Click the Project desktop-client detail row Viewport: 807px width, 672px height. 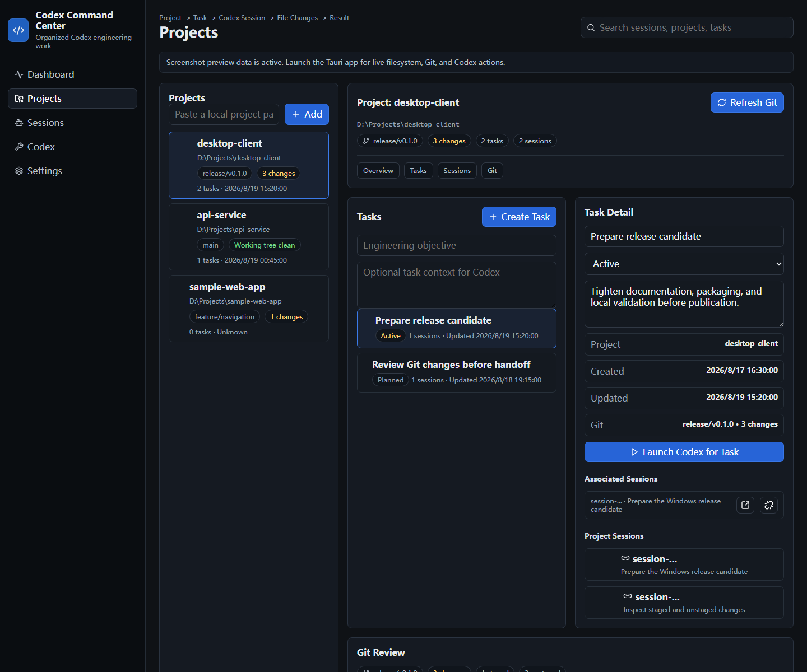pyautogui.click(x=684, y=344)
